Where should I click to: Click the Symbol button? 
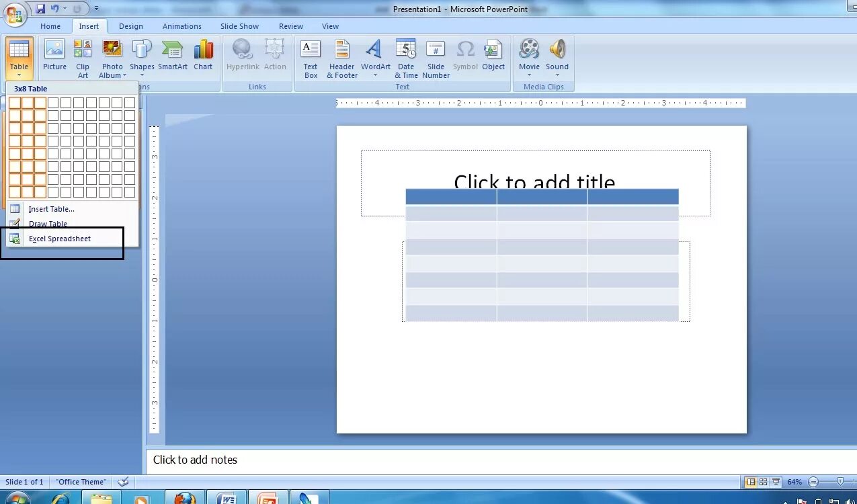(465, 55)
